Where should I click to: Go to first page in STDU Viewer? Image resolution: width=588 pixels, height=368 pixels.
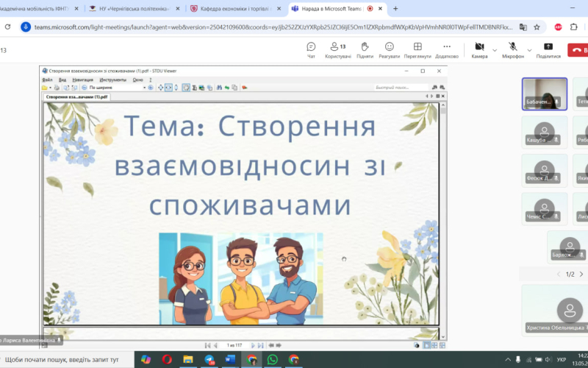(x=207, y=345)
